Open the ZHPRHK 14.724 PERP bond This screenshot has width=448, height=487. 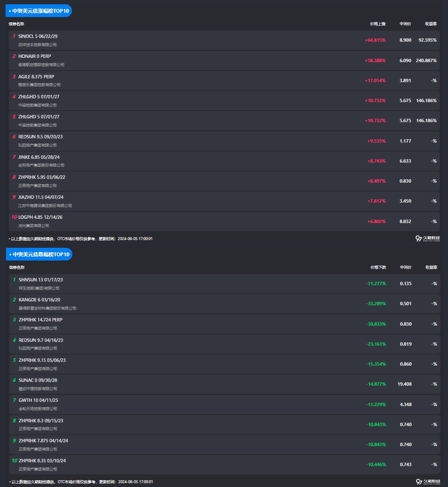click(x=40, y=320)
